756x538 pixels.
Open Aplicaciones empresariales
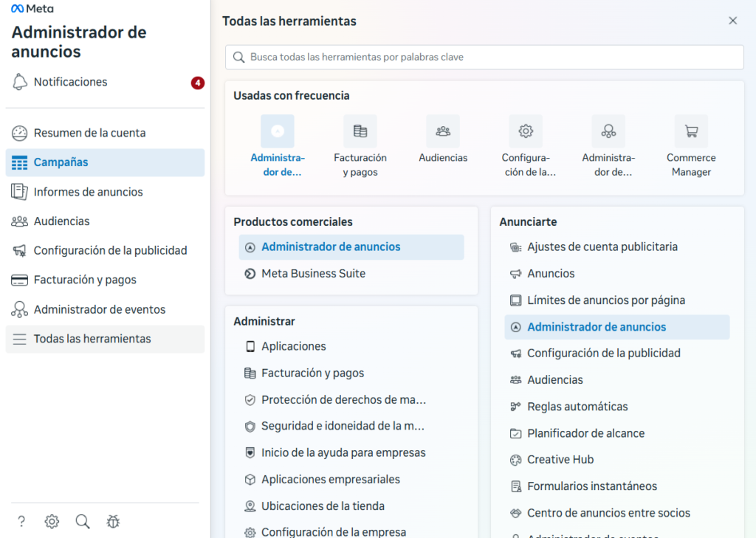click(351, 480)
